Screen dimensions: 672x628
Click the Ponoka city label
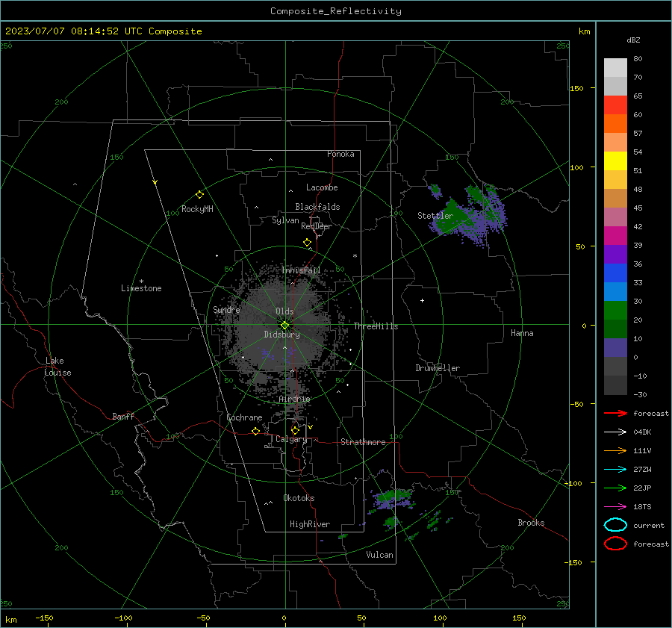(340, 154)
